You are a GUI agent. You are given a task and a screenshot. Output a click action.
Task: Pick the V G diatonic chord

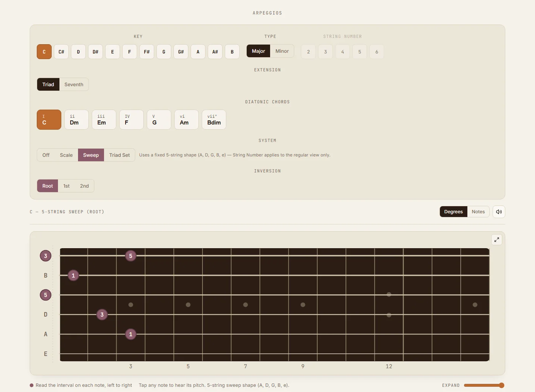159,120
